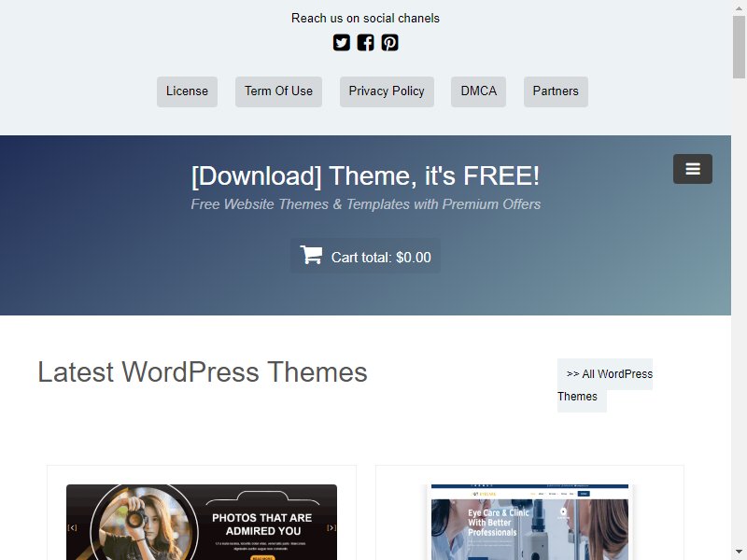Click the Latest WordPress Themes heading
This screenshot has height=560, width=747.
[203, 371]
